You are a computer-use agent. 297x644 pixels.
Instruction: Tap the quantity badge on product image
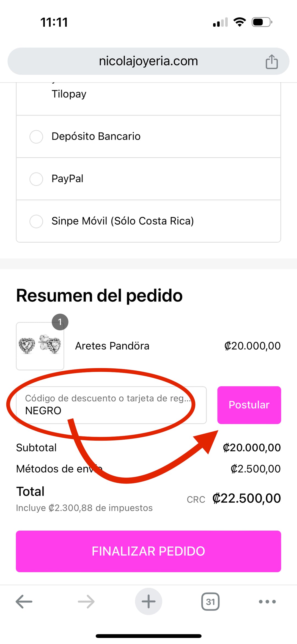tap(60, 322)
